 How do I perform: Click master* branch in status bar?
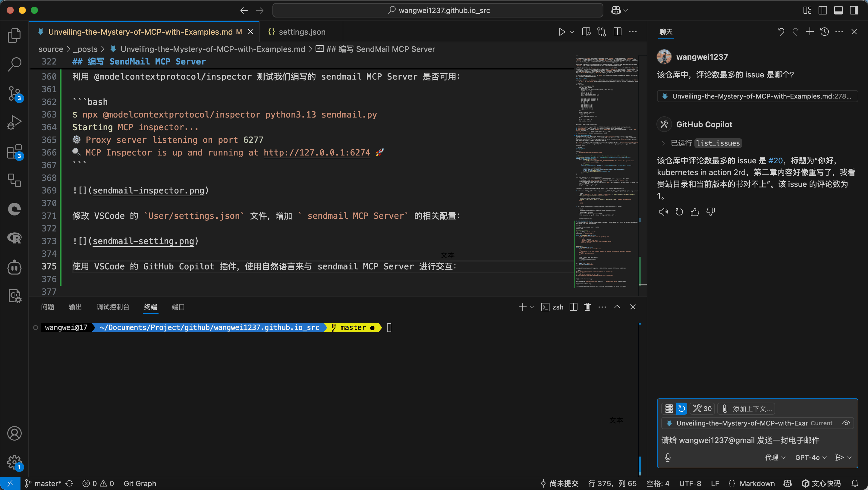(43, 484)
